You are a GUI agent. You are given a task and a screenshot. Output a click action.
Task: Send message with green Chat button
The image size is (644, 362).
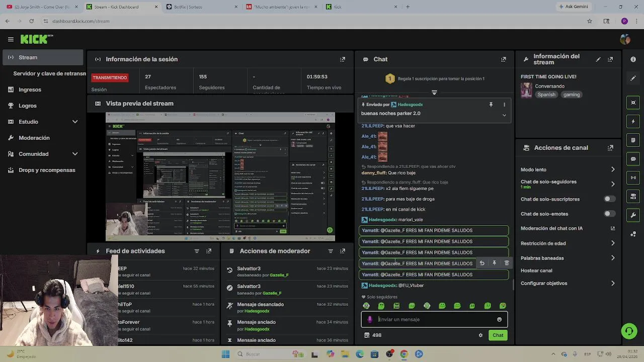pos(498,335)
